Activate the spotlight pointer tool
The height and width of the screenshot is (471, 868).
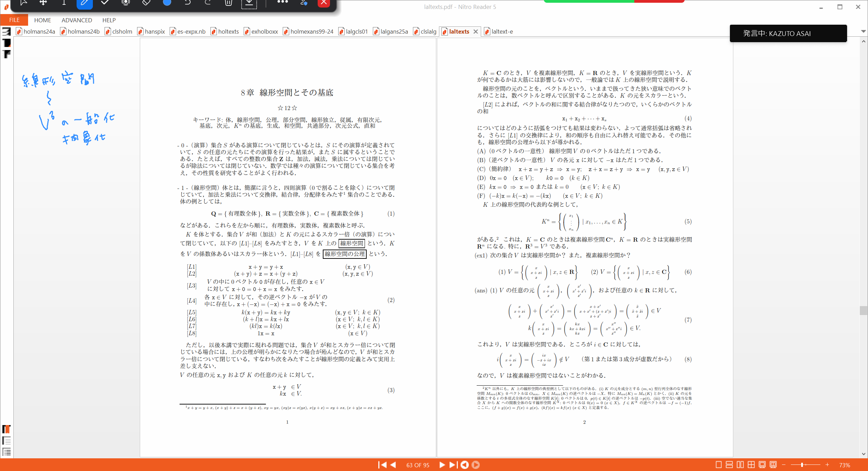126,3
